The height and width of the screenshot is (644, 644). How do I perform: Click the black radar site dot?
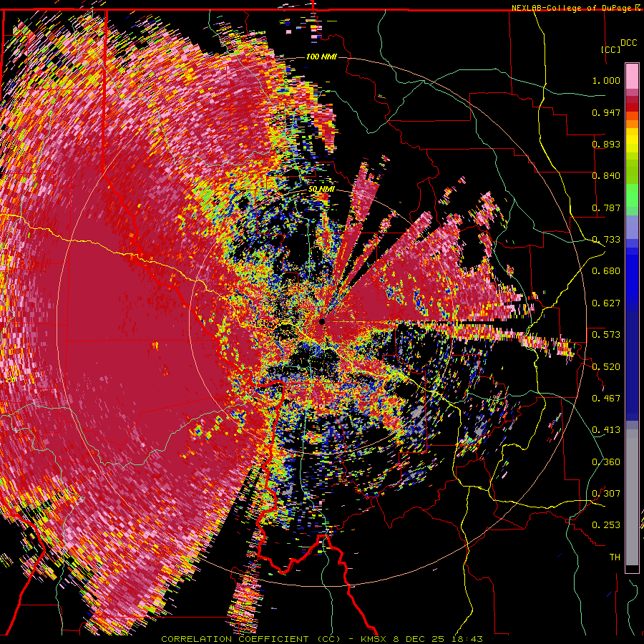click(322, 321)
